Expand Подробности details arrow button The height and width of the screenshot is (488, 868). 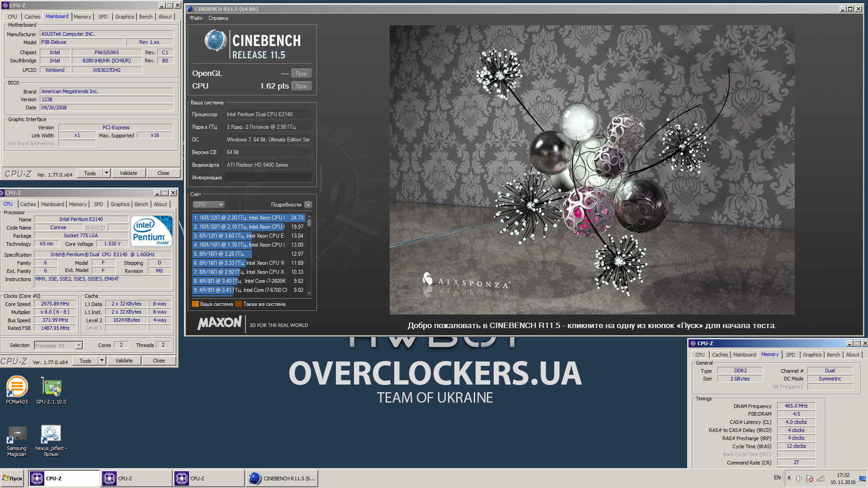308,205
